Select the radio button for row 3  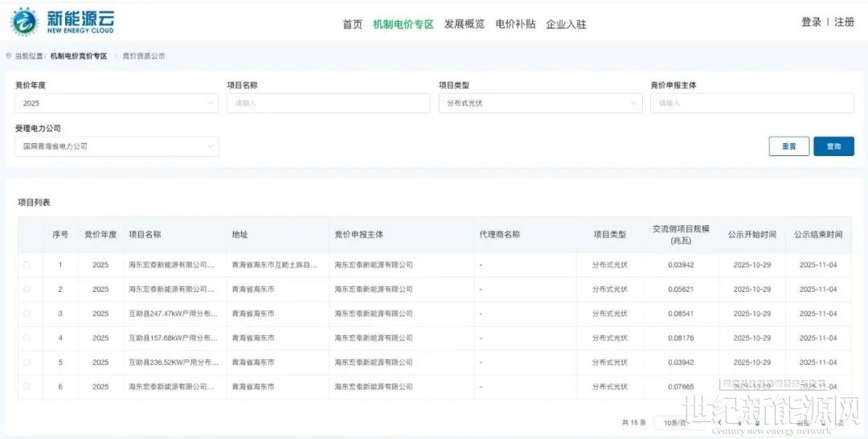[28, 314]
